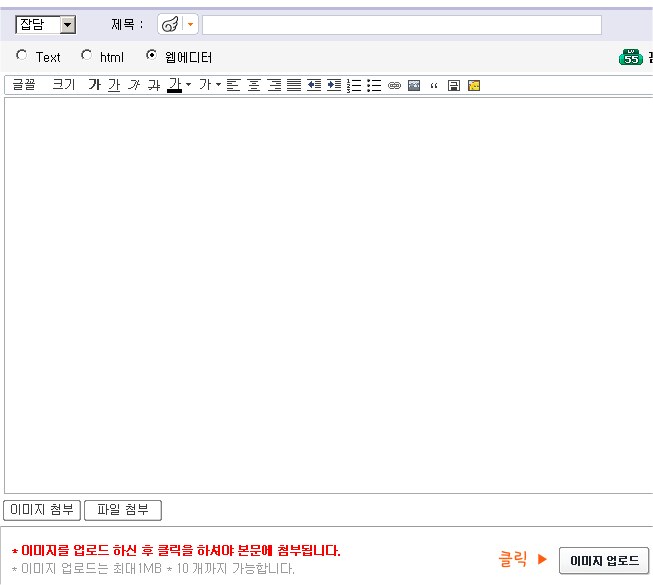Insert a blockquote with quote icon
The image size is (653, 585).
click(x=434, y=86)
